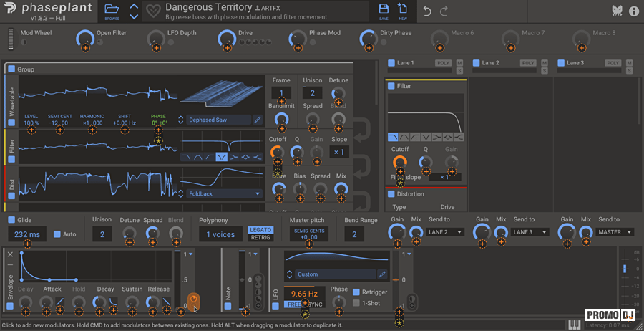The height and width of the screenshot is (331, 644).
Task: Click the 232 ms glide time field
Action: point(28,234)
